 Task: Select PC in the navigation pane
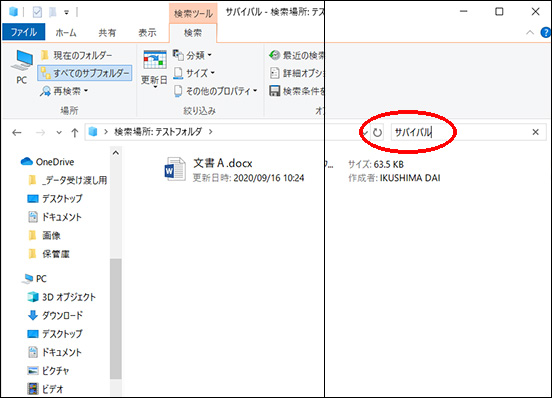pos(34,279)
